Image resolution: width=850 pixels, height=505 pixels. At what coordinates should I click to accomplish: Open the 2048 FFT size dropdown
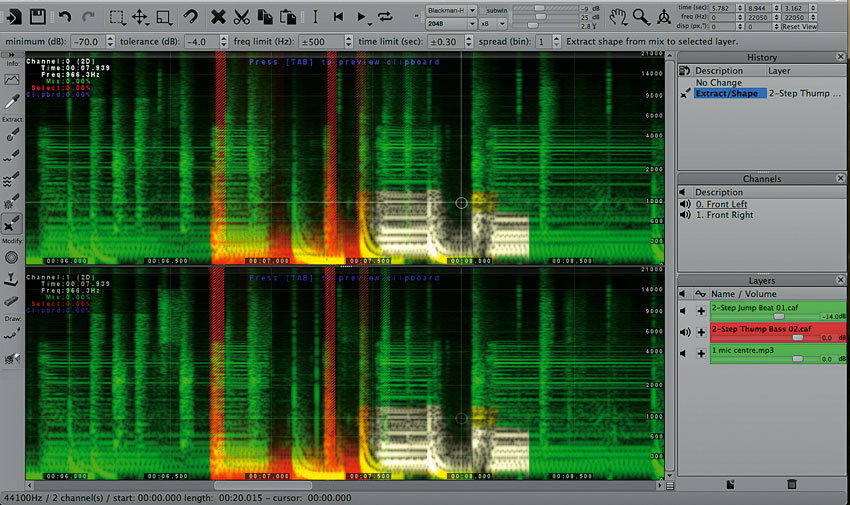tap(448, 22)
